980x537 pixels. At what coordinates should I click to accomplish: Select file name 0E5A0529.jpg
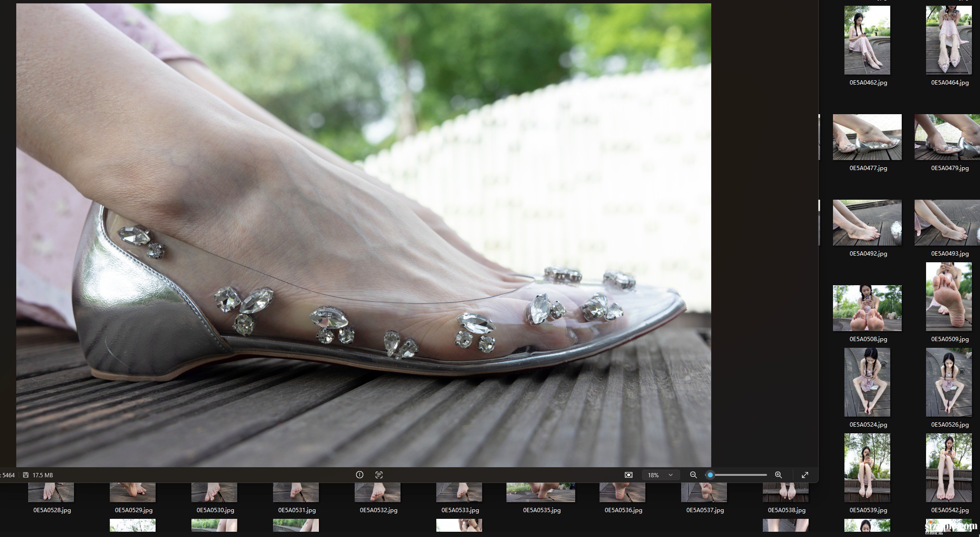point(134,510)
